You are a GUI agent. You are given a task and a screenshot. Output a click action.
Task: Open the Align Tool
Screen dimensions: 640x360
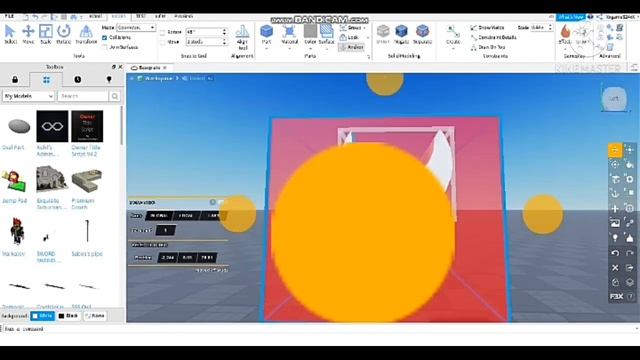click(x=242, y=38)
